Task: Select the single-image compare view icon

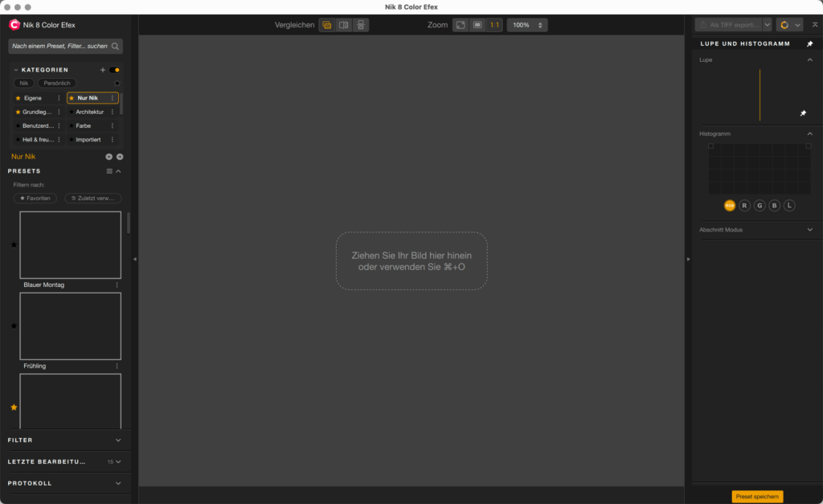Action: click(x=327, y=25)
